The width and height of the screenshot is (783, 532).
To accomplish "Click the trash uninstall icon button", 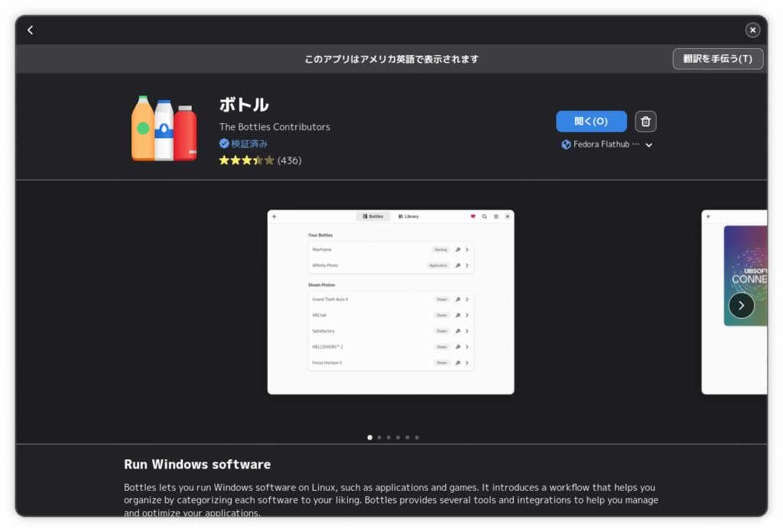I will (645, 122).
